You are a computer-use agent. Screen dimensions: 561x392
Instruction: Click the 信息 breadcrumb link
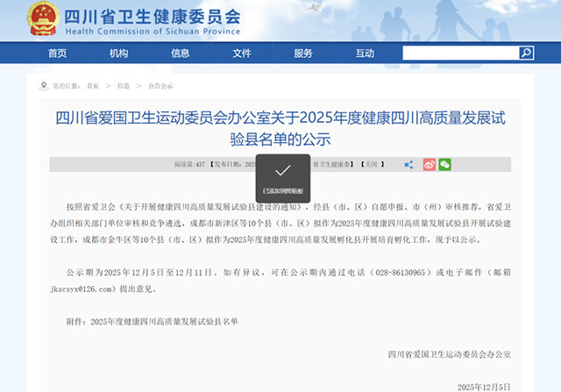tap(124, 86)
